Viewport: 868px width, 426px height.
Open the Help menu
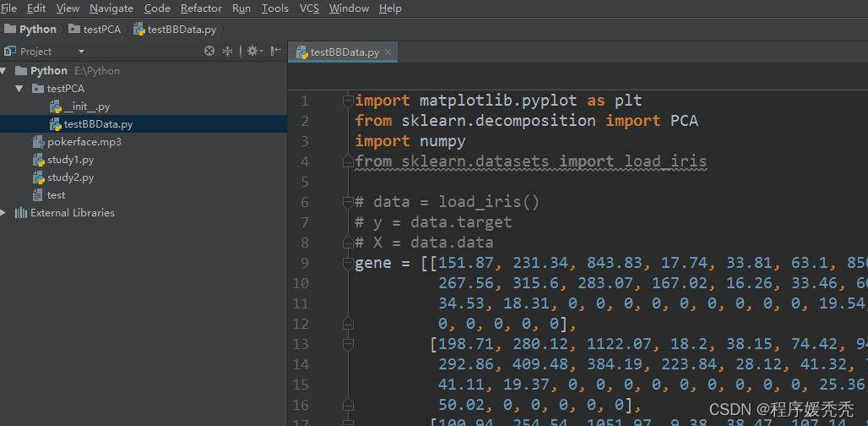point(390,8)
